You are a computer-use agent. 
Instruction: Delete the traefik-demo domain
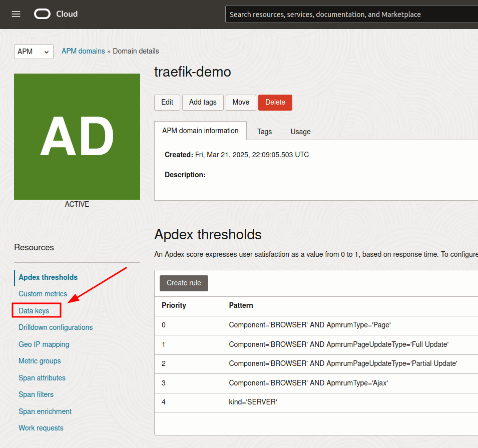pos(275,102)
